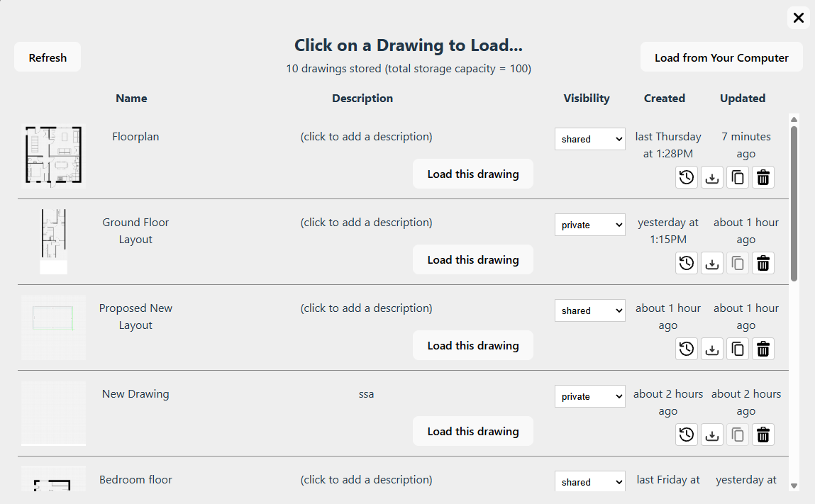Image resolution: width=815 pixels, height=504 pixels.
Task: Click Refresh to reload the drawing list
Action: (48, 57)
